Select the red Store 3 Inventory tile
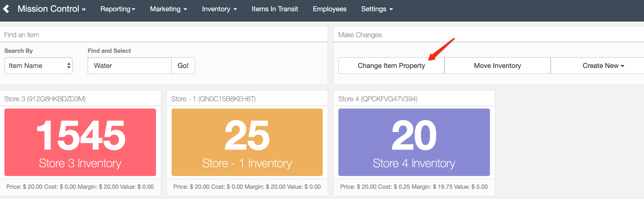Screen dimensions: 644x199 80,142
